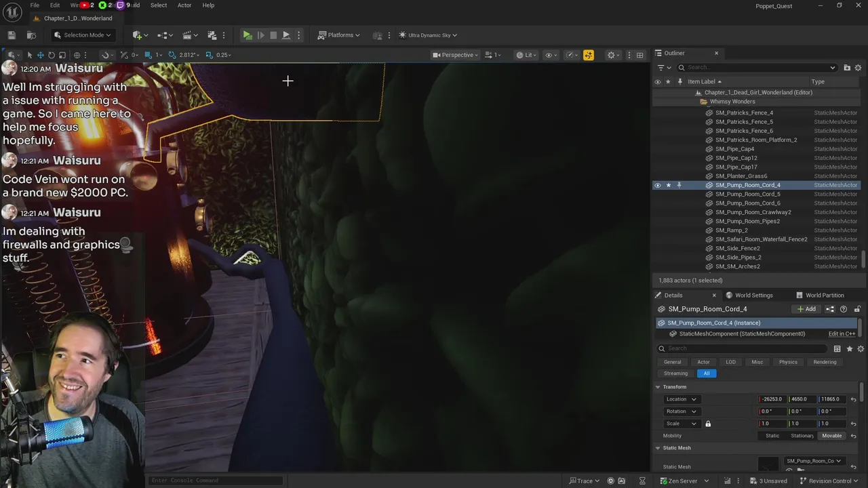Select the Streaming filter button

click(x=675, y=373)
